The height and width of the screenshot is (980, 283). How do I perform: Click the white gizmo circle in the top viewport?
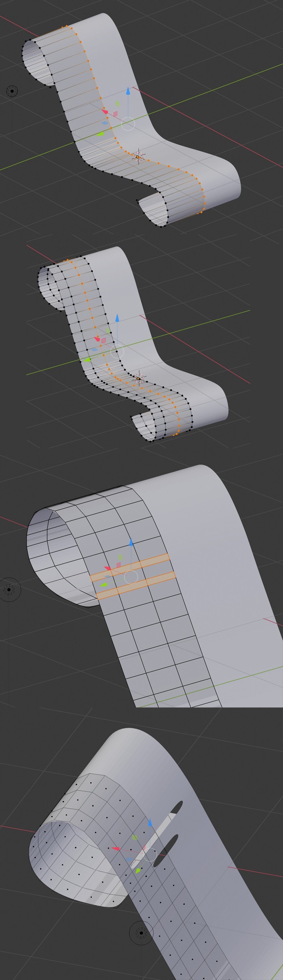[x=128, y=124]
